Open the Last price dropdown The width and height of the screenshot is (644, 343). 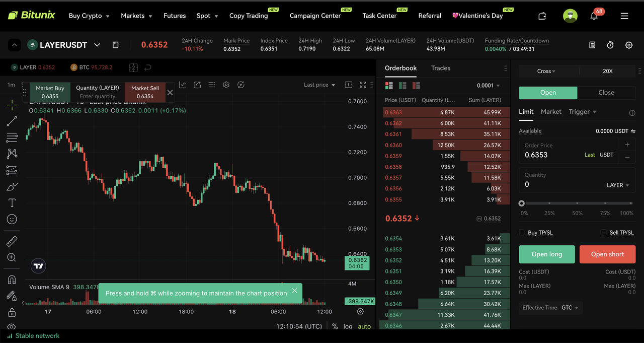pyautogui.click(x=319, y=85)
